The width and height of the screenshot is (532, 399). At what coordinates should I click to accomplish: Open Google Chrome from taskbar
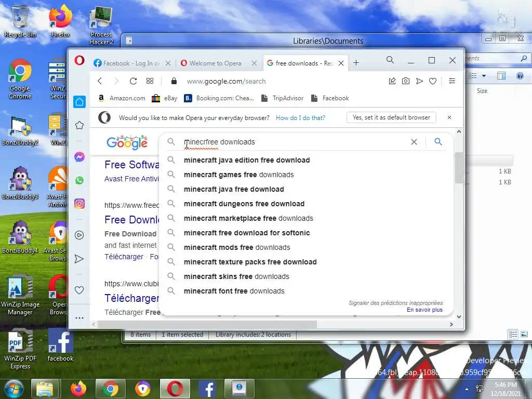pyautogui.click(x=111, y=389)
